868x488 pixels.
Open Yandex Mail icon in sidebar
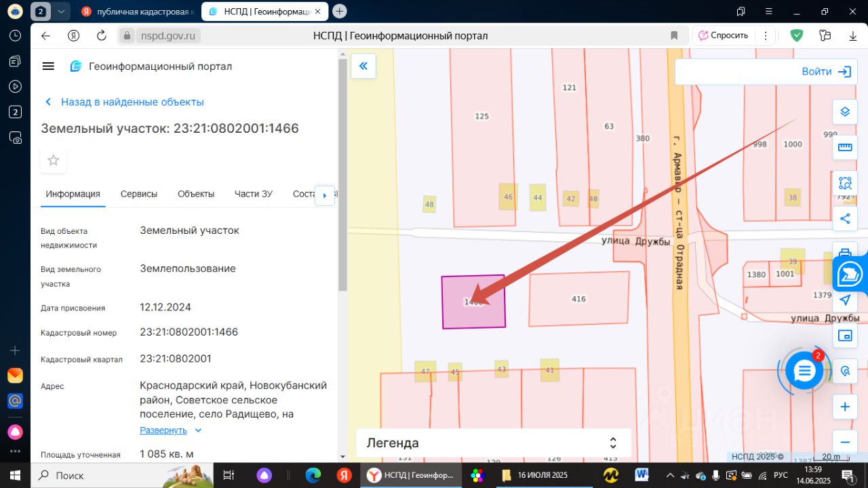(15, 375)
